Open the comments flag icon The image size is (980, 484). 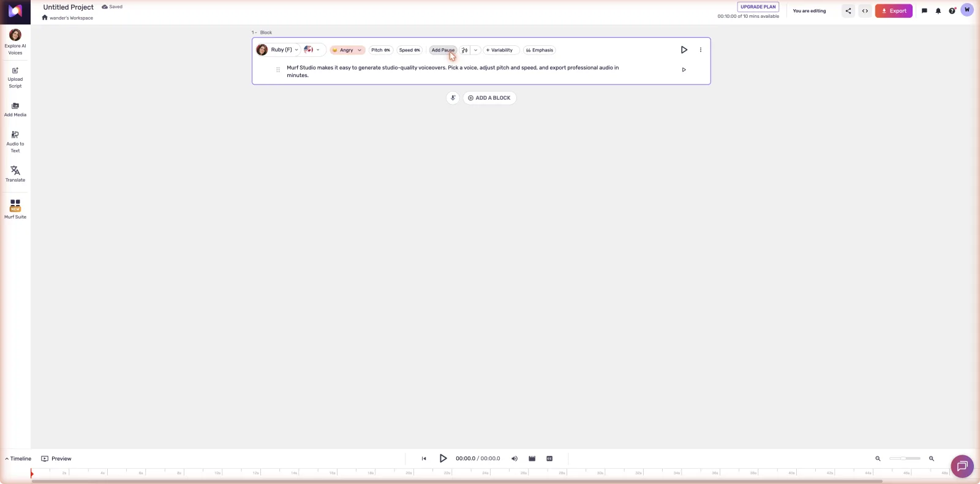(924, 11)
